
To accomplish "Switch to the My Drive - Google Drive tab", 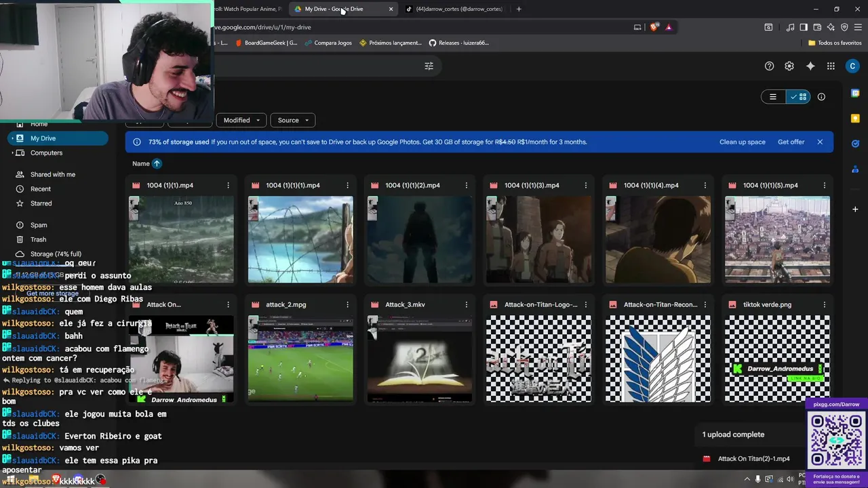I will click(344, 9).
